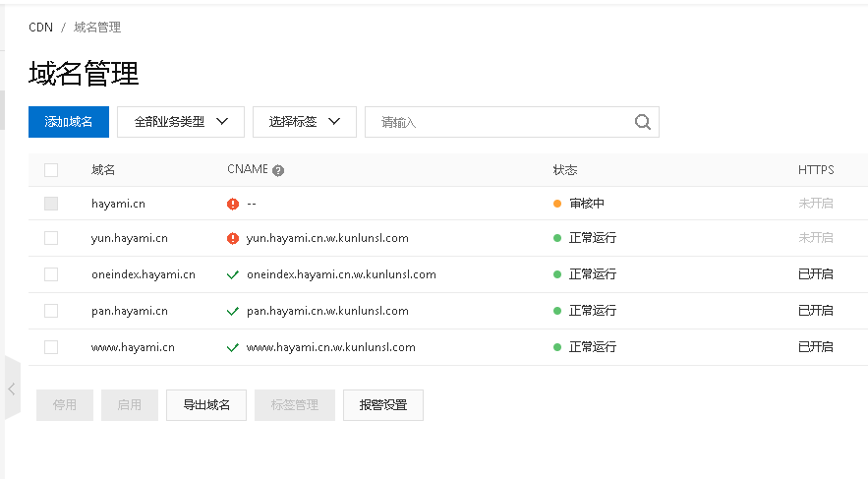Image resolution: width=868 pixels, height=479 pixels.
Task: Click the 停用 button
Action: tap(65, 405)
